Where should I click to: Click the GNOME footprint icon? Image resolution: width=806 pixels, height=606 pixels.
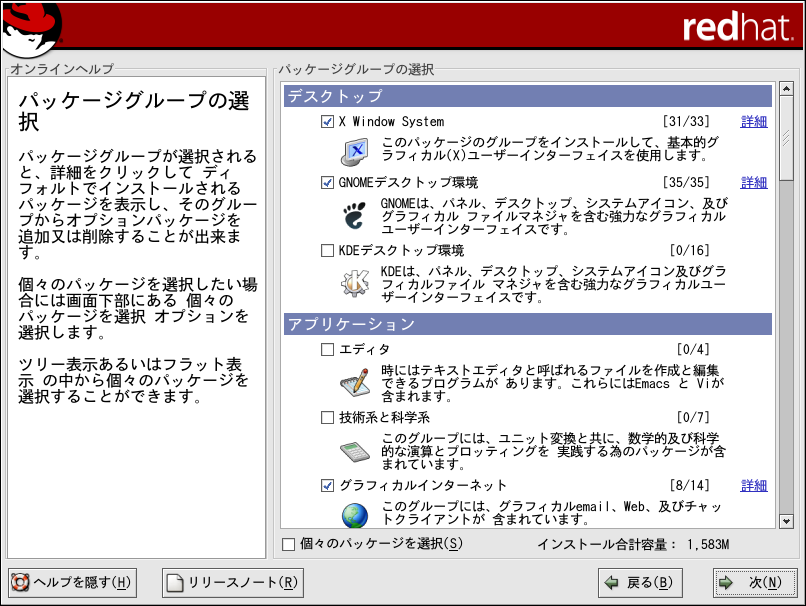click(x=355, y=215)
